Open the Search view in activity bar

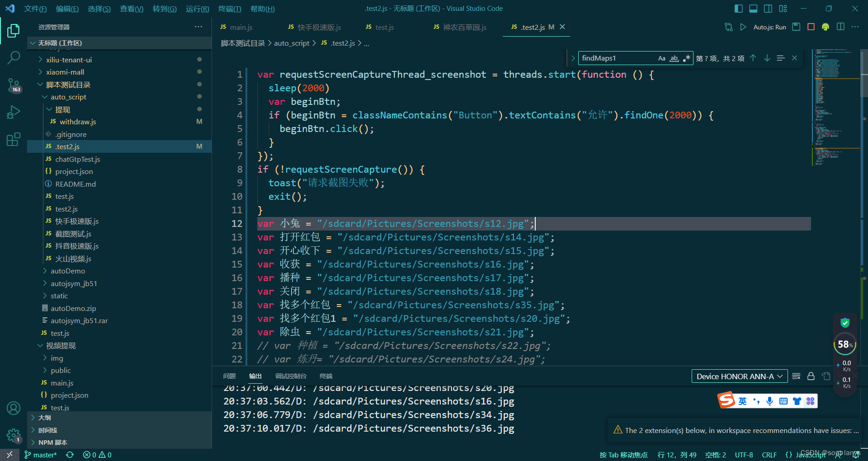pyautogui.click(x=14, y=58)
